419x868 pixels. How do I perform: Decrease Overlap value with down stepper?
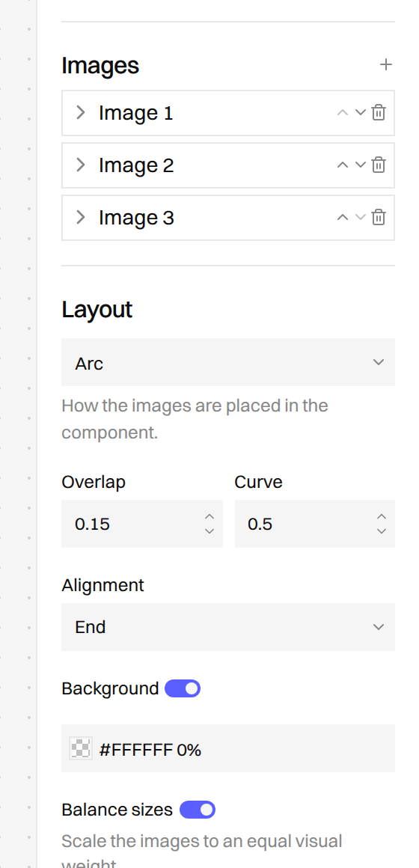click(x=209, y=531)
